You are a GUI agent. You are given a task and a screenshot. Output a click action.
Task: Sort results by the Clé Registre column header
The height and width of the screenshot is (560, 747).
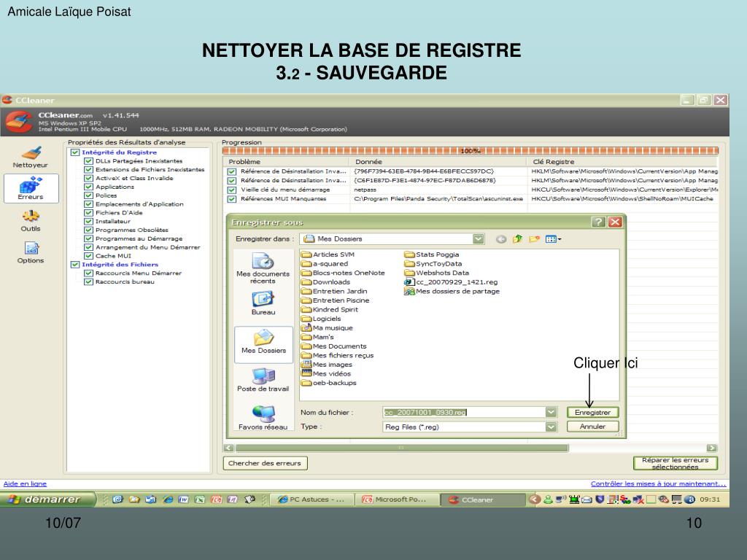624,162
